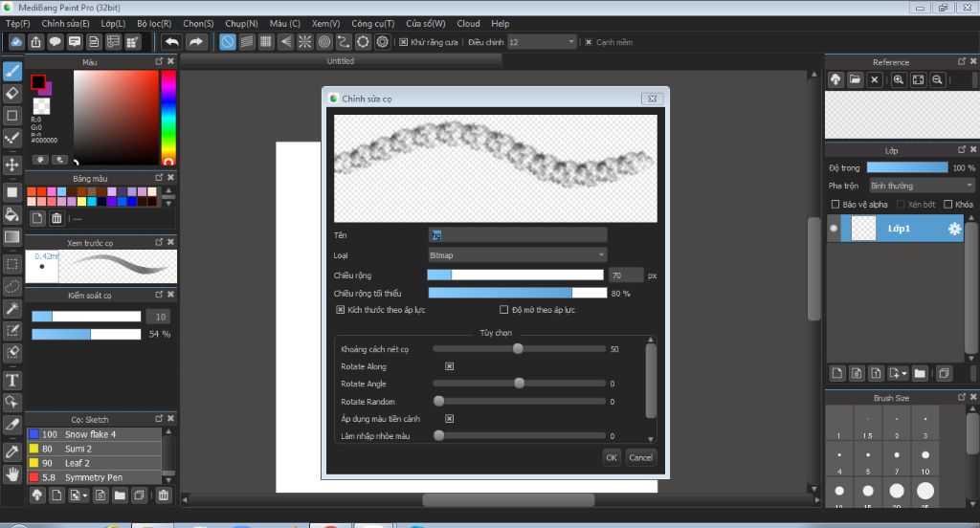Click the Undo arrow in top toolbar
This screenshot has height=528, width=980.
pyautogui.click(x=171, y=42)
